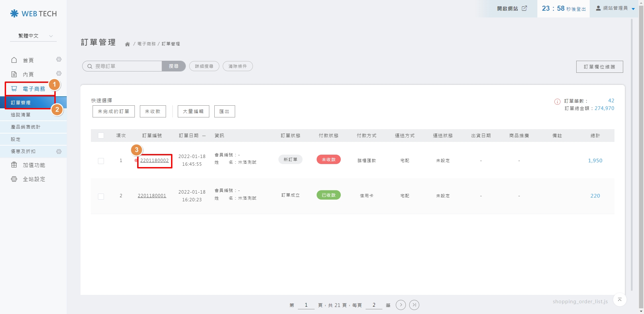644x314 pixels.
Task: Open order link 2201180001
Action: pos(152,196)
